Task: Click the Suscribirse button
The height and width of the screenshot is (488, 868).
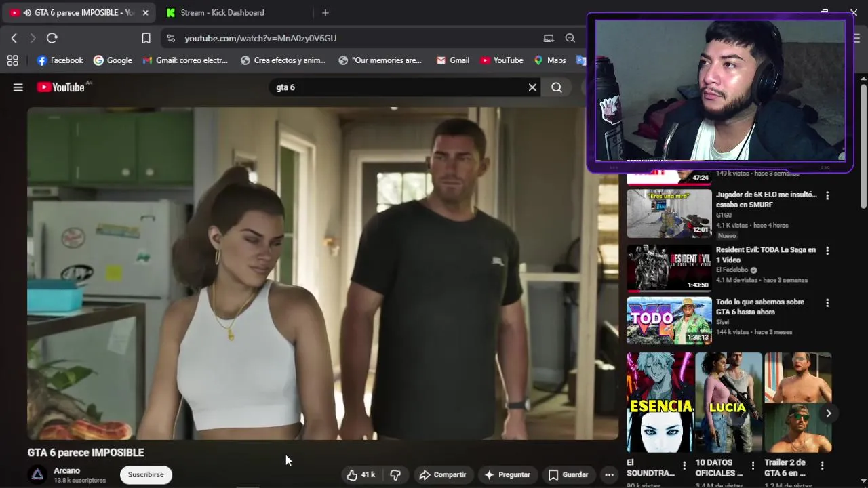Action: click(x=146, y=474)
